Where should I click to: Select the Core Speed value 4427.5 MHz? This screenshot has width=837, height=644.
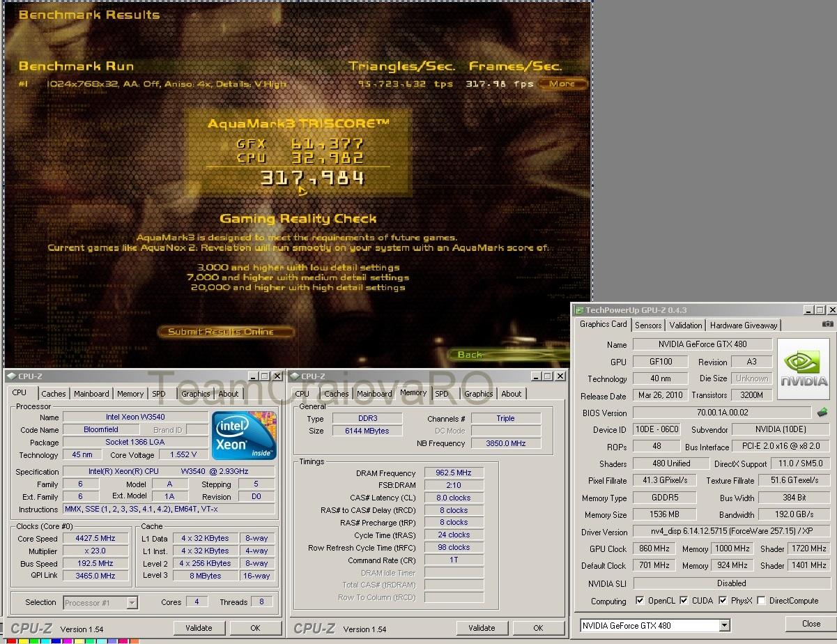(x=95, y=538)
